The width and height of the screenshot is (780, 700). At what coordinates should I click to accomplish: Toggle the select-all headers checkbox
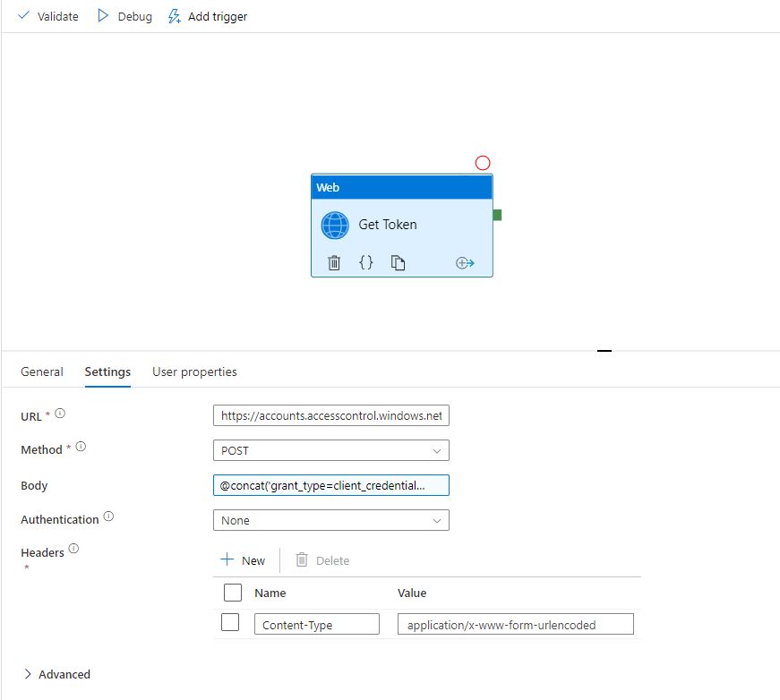coord(232,593)
